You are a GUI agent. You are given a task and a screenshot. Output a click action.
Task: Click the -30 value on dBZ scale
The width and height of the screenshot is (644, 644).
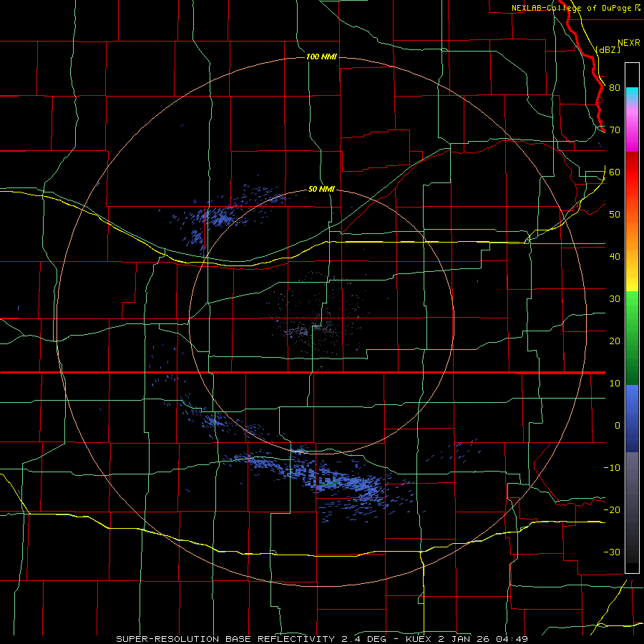(612, 552)
